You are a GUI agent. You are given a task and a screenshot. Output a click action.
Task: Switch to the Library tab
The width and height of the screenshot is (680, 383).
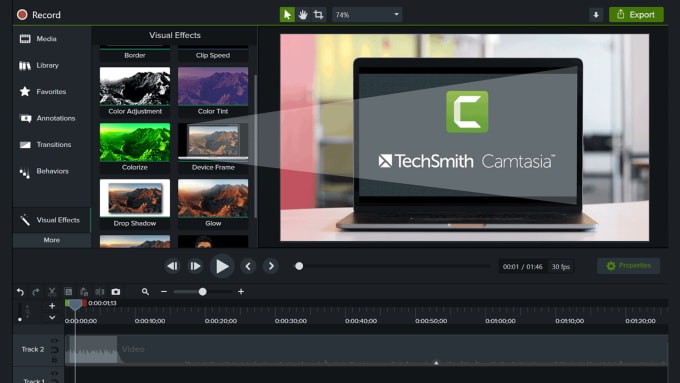(x=39, y=65)
